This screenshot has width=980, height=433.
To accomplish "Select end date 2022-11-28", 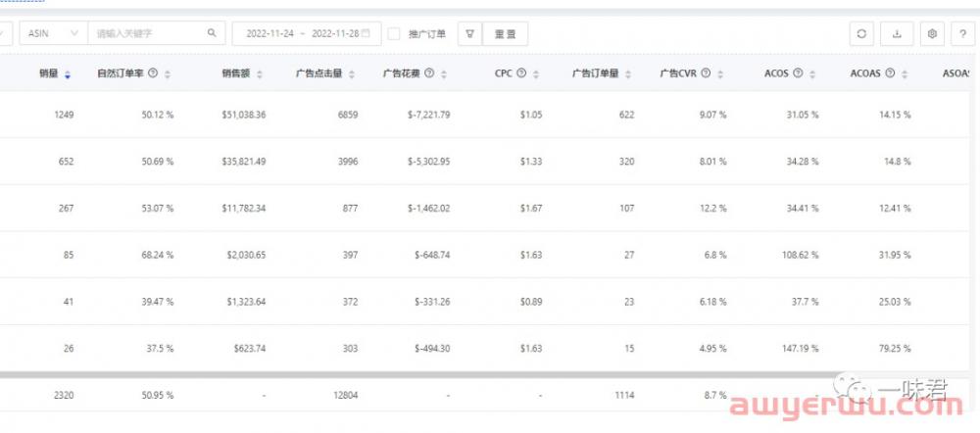I will [x=335, y=33].
